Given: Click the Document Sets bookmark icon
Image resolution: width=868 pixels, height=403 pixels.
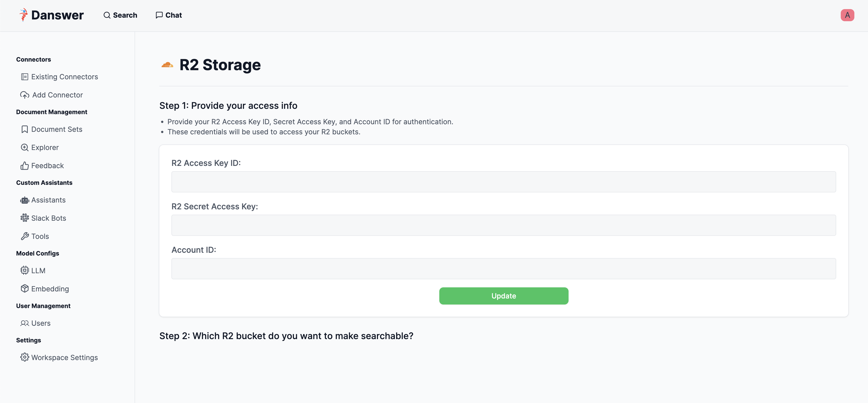Looking at the screenshot, I should [x=24, y=129].
